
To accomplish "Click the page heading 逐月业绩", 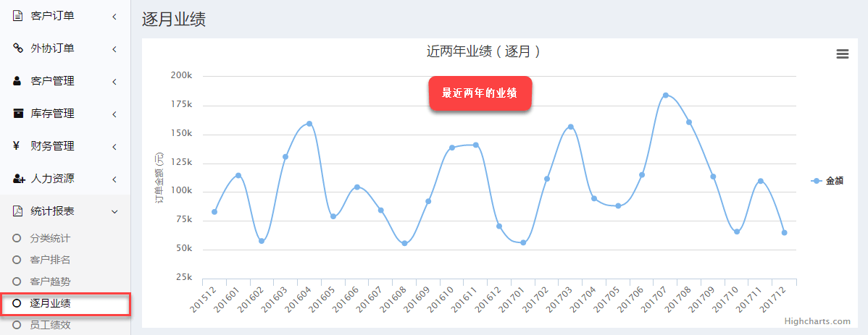I will point(174,20).
